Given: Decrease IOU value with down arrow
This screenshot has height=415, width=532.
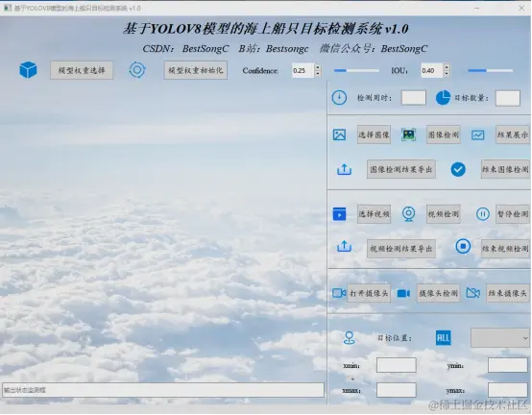Looking at the screenshot, I should tap(447, 74).
